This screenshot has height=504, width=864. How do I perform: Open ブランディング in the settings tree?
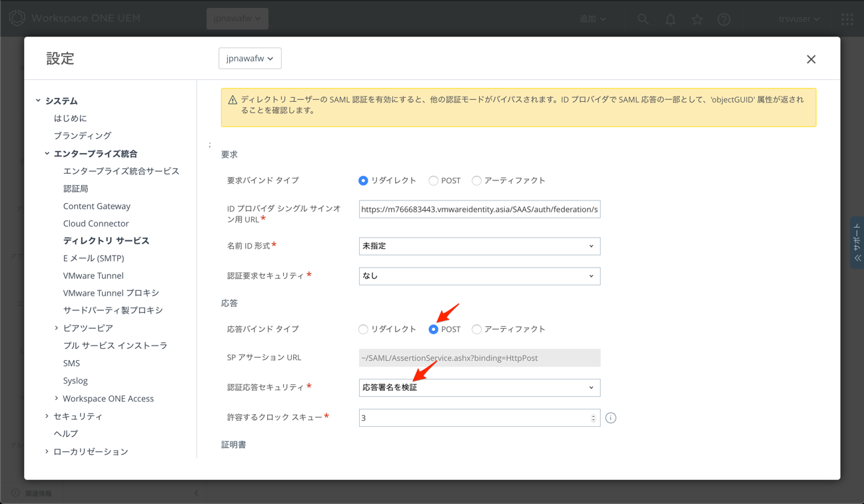click(83, 136)
